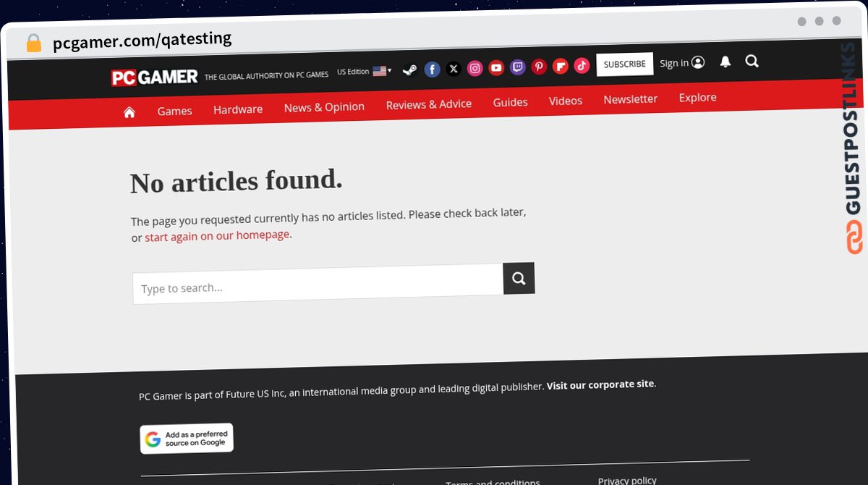The image size is (868, 485).
Task: Open the Newsletter menu item
Action: [631, 99]
